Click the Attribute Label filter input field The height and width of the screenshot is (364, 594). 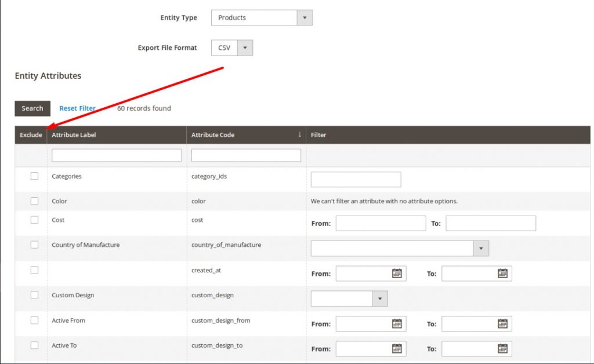click(116, 155)
